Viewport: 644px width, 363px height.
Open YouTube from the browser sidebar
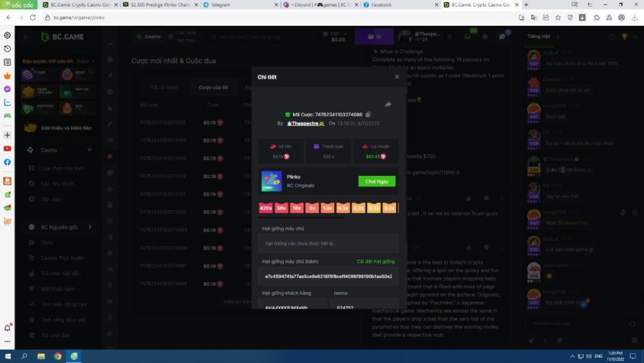(7, 148)
